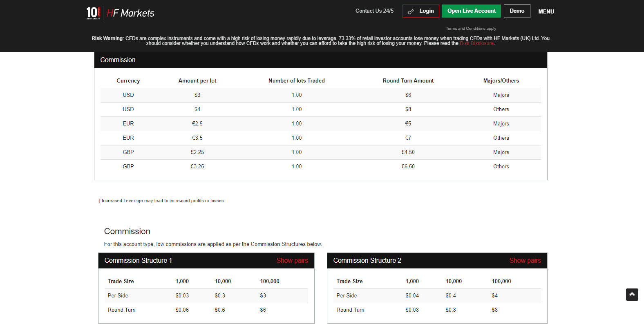Click the $8 round turn amount in Commission table
Viewport: 644px width, 324px height.
click(408, 109)
